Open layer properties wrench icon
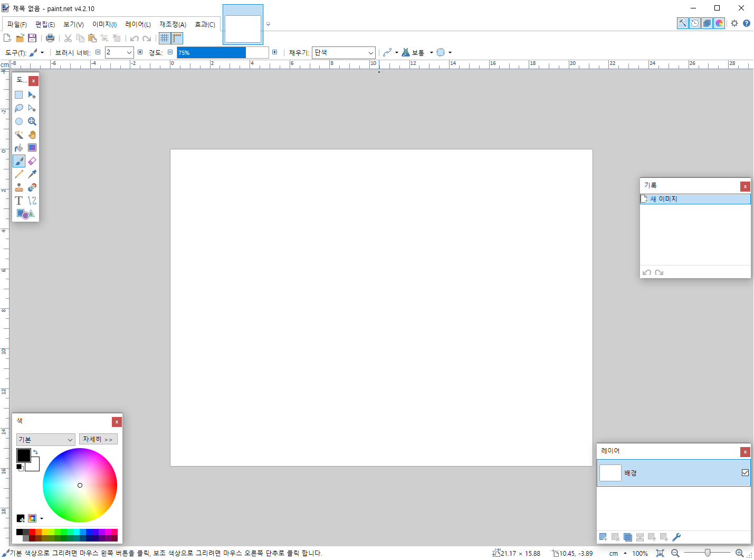 coord(676,537)
